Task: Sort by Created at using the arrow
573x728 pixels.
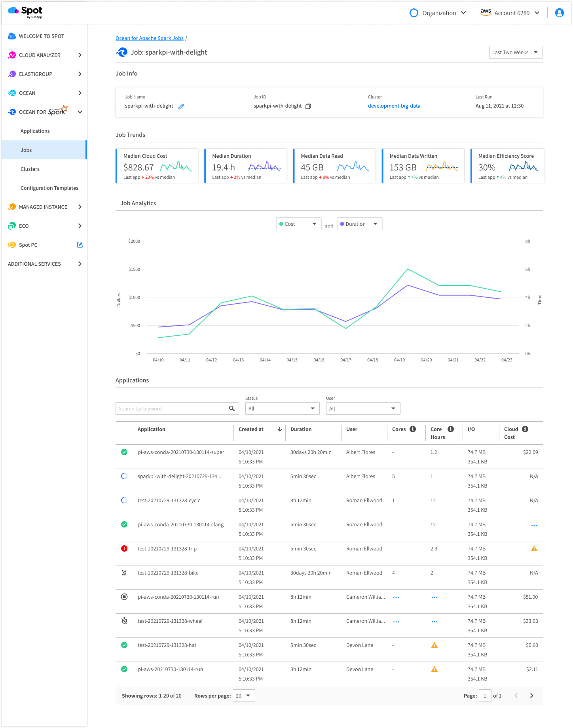Action: [280, 429]
